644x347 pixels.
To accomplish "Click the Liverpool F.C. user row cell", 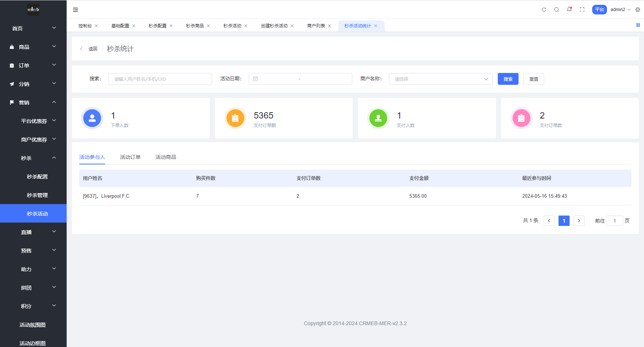I will 107,196.
